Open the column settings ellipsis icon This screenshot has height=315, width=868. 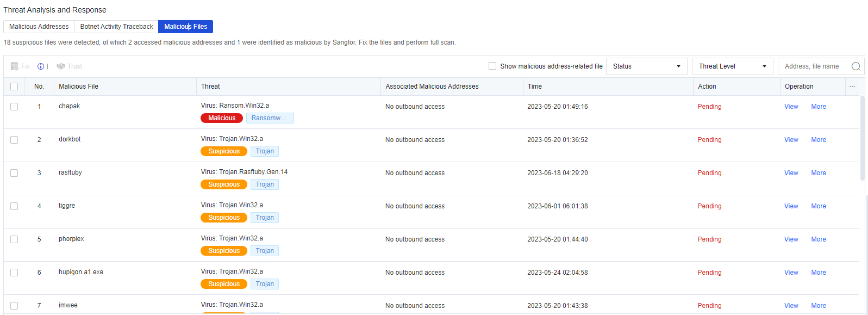[852, 87]
